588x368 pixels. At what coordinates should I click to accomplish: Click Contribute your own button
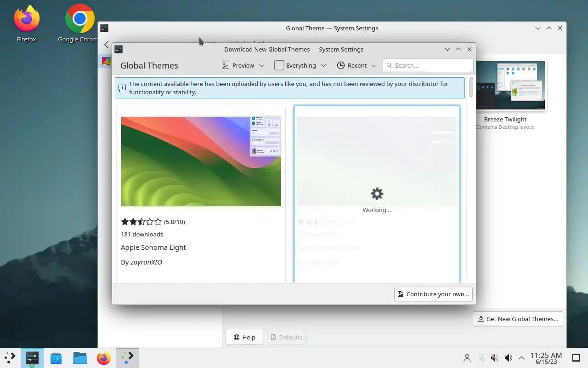click(x=433, y=294)
